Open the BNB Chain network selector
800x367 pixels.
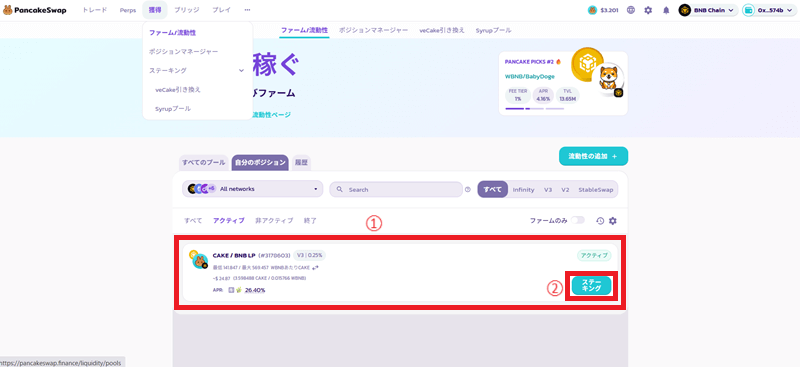708,10
